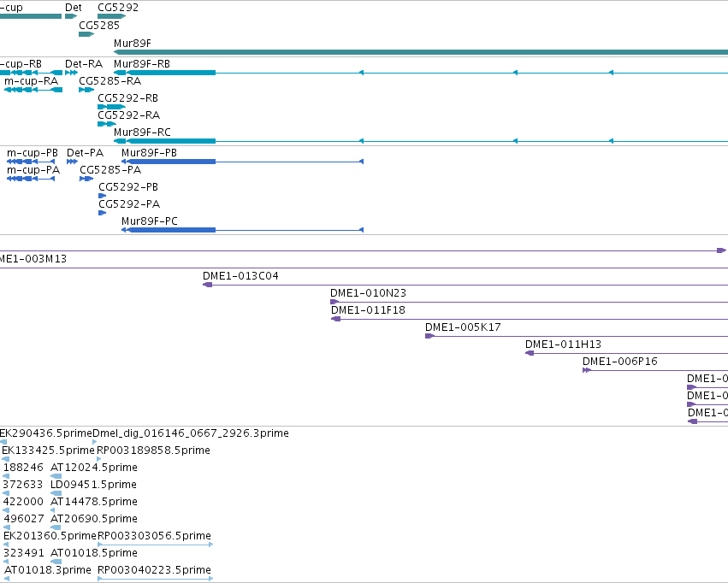Click the Mur89F gene label
Viewport: 728px width, 583px height.
[x=133, y=43]
